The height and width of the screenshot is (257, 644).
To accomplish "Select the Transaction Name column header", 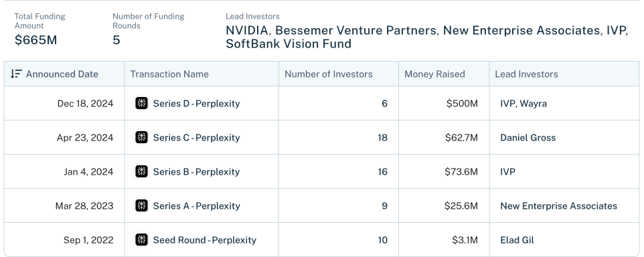I will (x=169, y=74).
